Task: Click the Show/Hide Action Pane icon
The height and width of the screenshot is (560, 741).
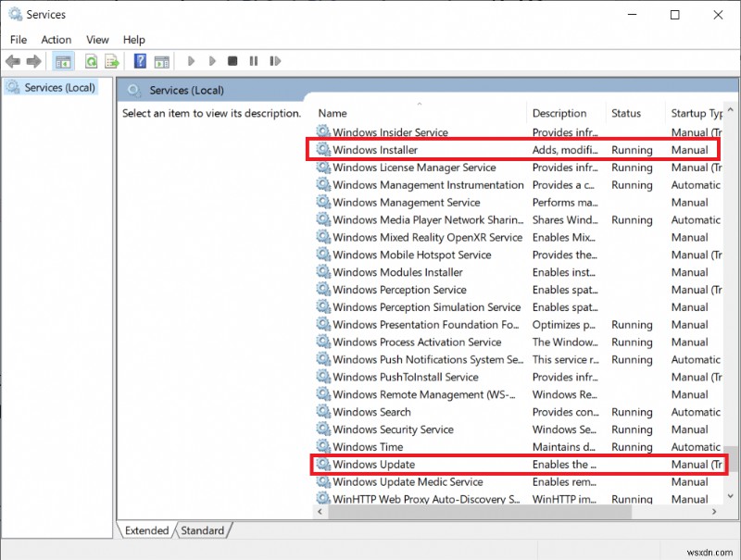Action: coord(161,61)
